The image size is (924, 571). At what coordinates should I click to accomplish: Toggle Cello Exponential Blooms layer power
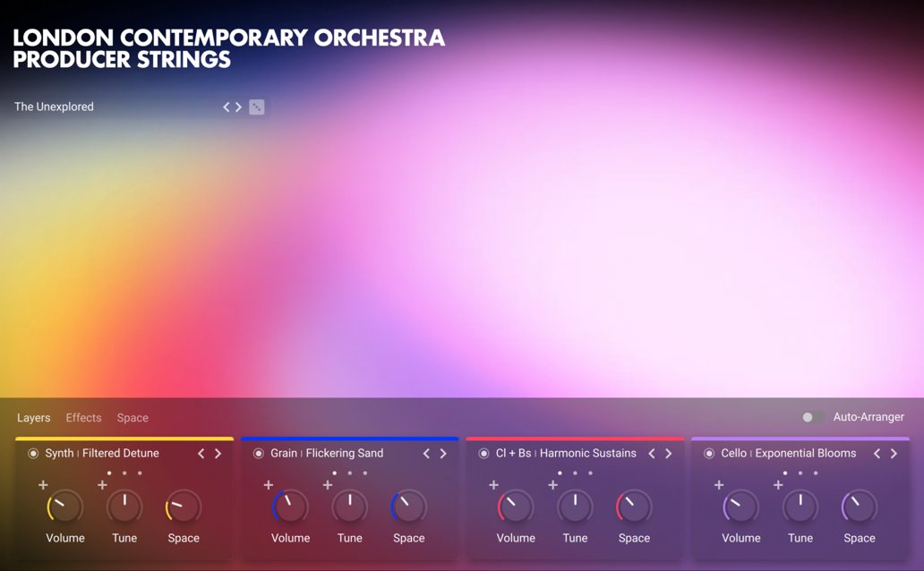709,454
